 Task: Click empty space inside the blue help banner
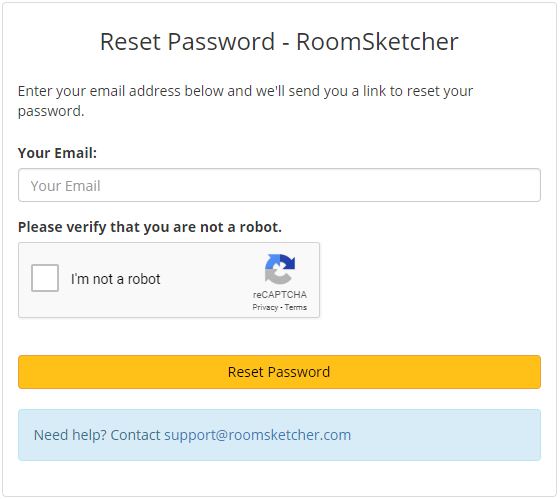[446, 435]
